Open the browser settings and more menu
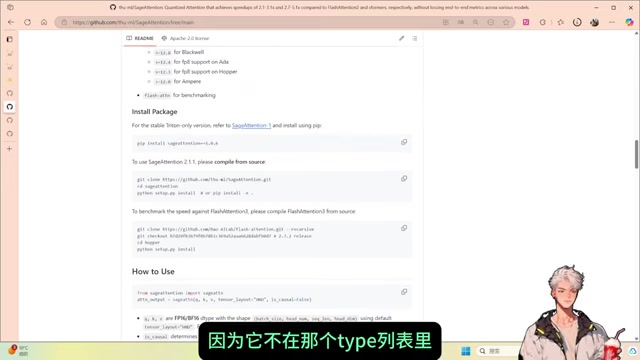The image size is (640, 360). (611, 22)
